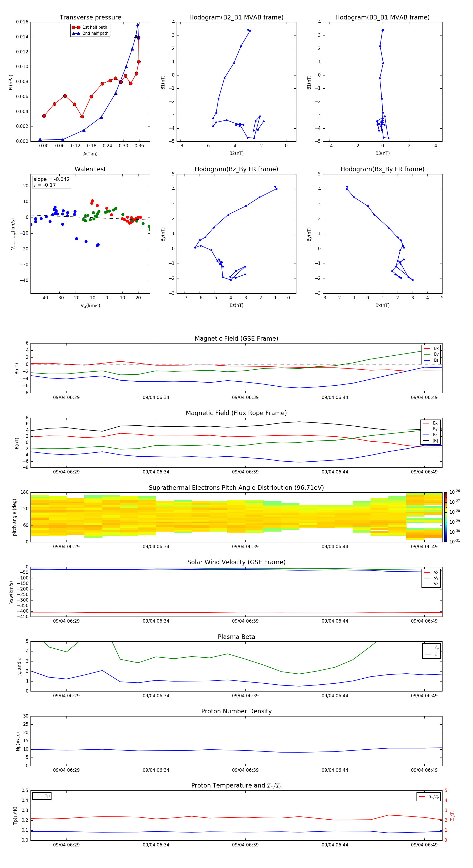Click Bz legend entry in GSE magnetic field plot
Viewport: 473px width, 868px height.
[x=431, y=360]
